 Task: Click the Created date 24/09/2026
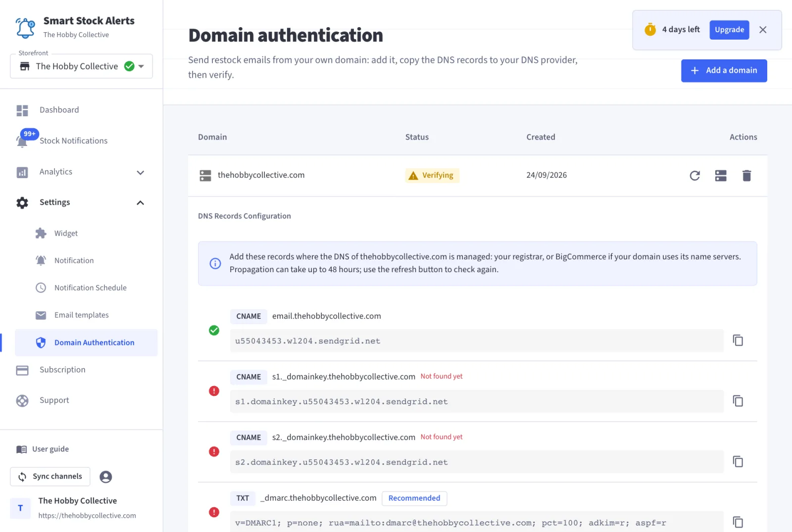click(x=546, y=175)
